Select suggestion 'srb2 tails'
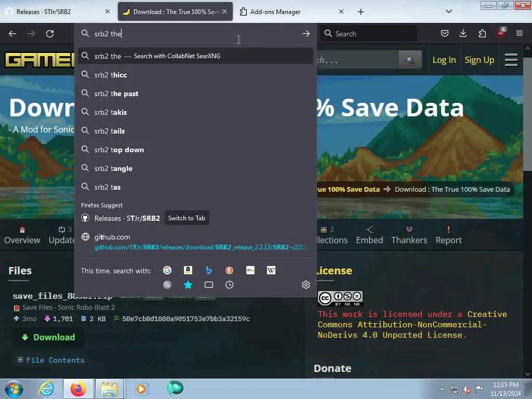Image resolution: width=532 pixels, height=399 pixels. point(195,130)
